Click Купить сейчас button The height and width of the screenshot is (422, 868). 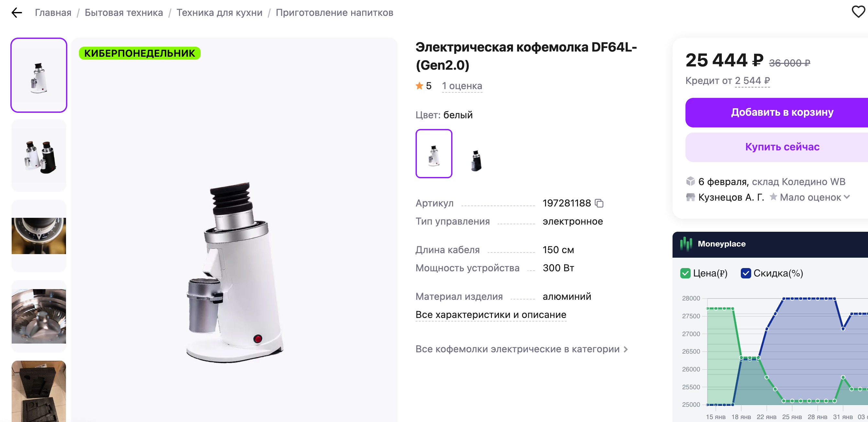coord(782,147)
